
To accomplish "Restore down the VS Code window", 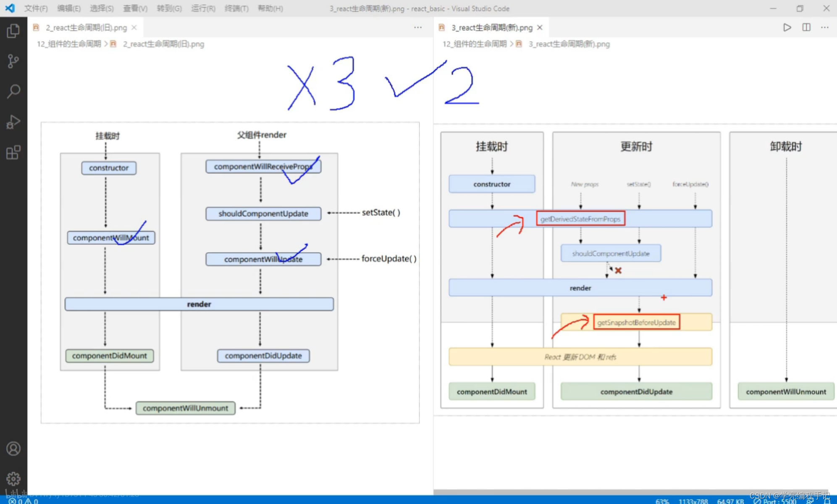I will (800, 8).
